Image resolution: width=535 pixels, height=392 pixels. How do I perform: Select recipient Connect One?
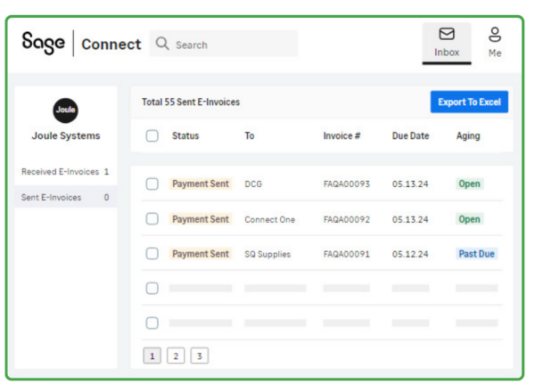tap(269, 219)
